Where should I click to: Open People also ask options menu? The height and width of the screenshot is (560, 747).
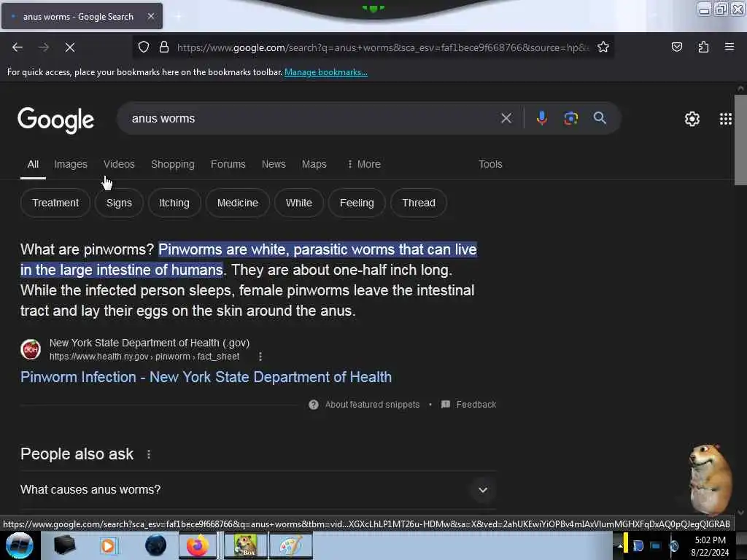pos(149,454)
